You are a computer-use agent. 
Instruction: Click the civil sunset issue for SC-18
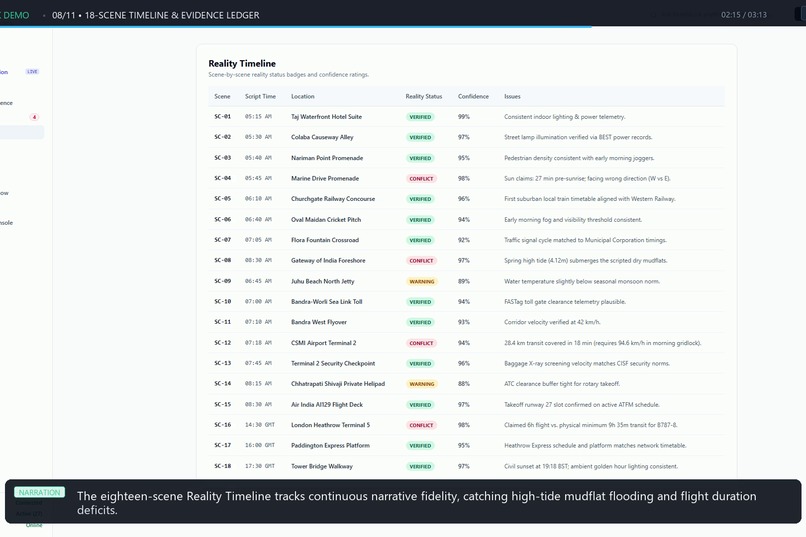coord(591,467)
